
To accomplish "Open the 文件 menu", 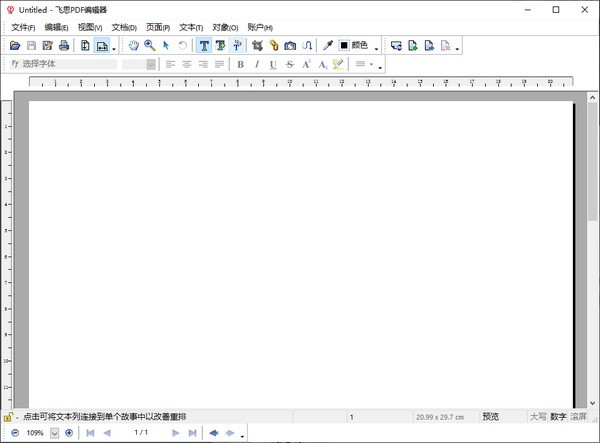I will [23, 27].
